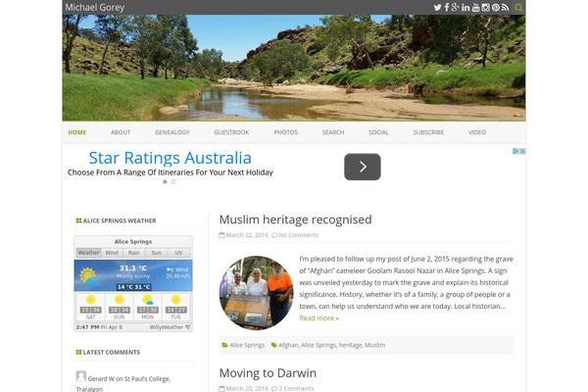Click the March 22, 2016 post date
The height and width of the screenshot is (392, 588).
tap(247, 235)
